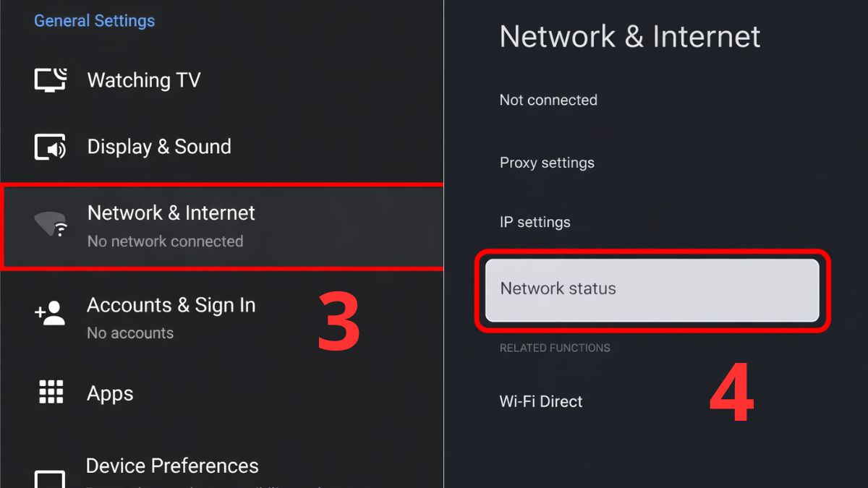The height and width of the screenshot is (488, 868).
Task: Select the Not connected network entry
Action: [x=548, y=100]
